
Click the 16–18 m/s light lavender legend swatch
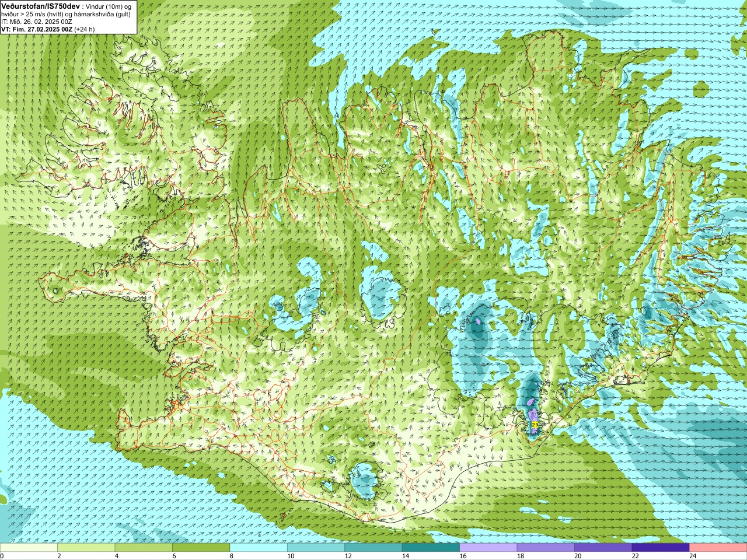488,548
